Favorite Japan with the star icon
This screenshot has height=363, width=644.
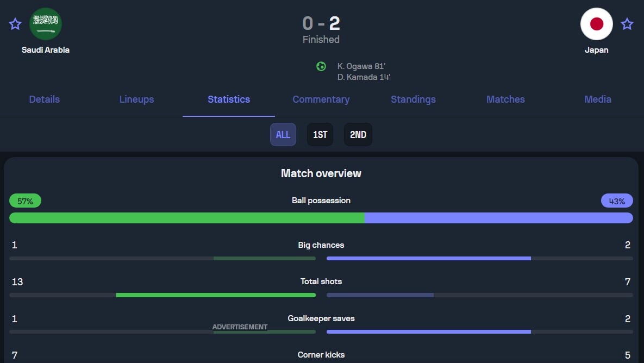click(627, 24)
